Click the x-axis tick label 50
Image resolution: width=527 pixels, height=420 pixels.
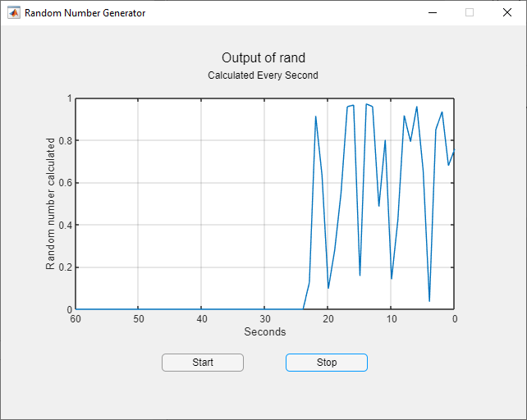(139, 319)
